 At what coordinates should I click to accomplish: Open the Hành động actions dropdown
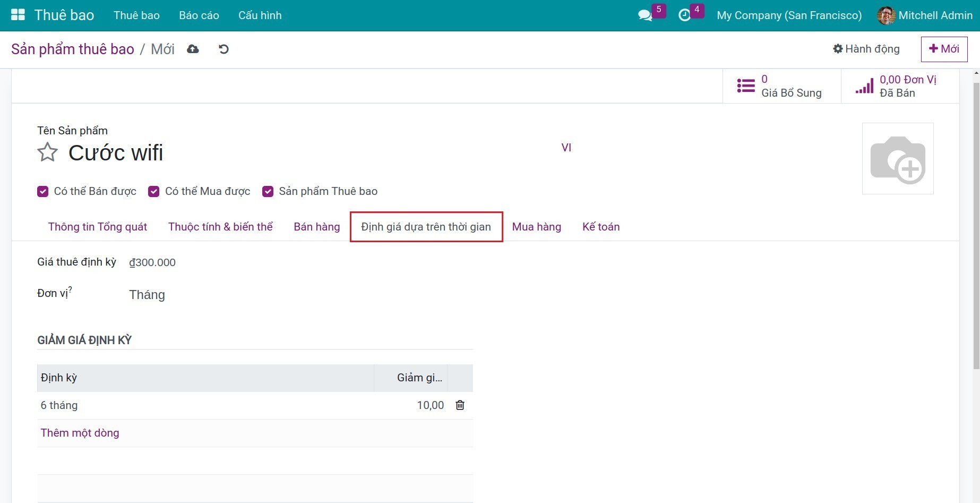click(866, 49)
